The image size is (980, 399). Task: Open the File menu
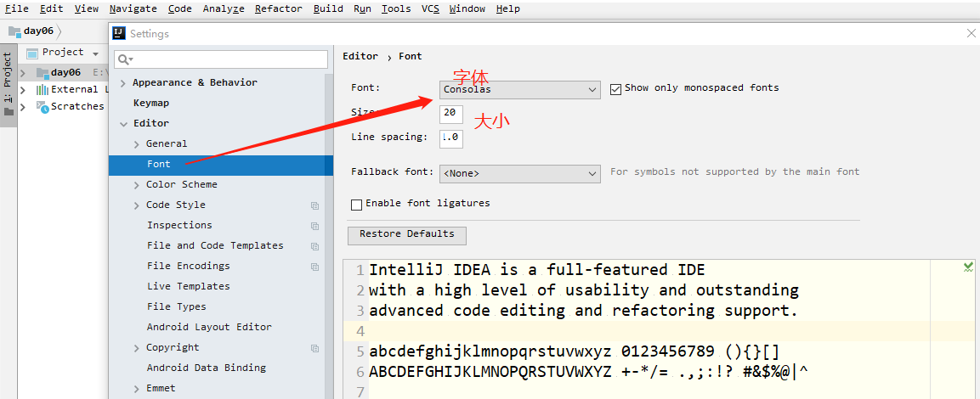tap(16, 8)
